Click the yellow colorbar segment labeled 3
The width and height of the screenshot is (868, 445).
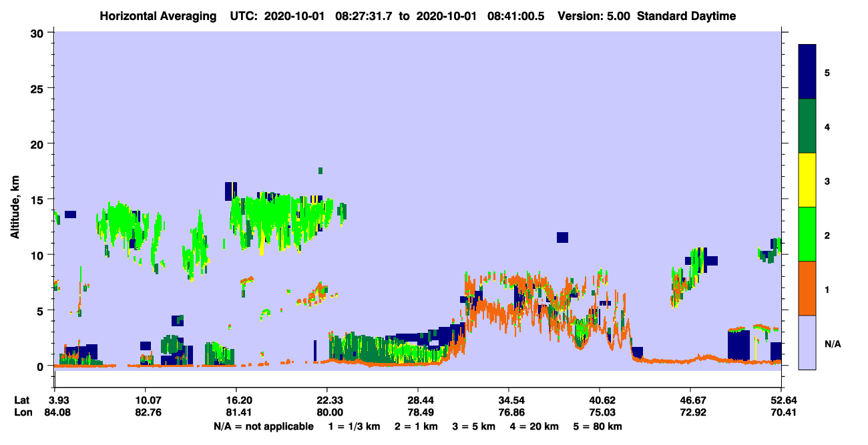[807, 180]
